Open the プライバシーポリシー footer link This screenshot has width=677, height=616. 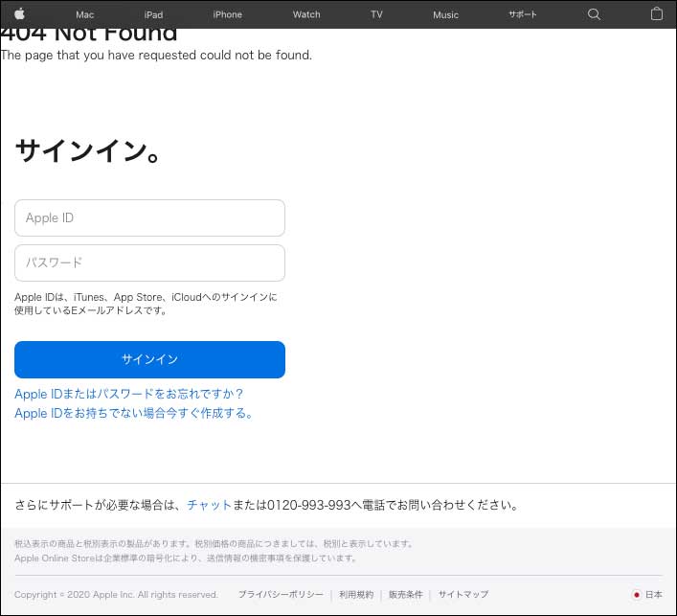(x=281, y=595)
